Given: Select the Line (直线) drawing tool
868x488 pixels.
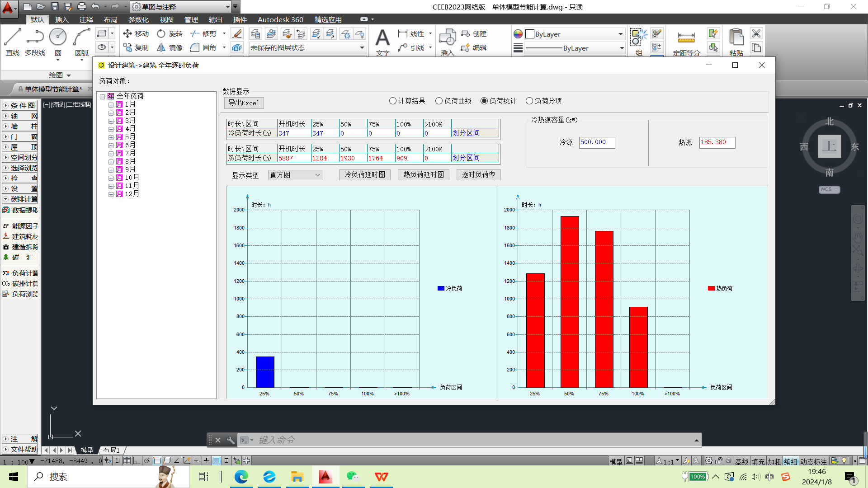Looking at the screenshot, I should click(x=12, y=38).
